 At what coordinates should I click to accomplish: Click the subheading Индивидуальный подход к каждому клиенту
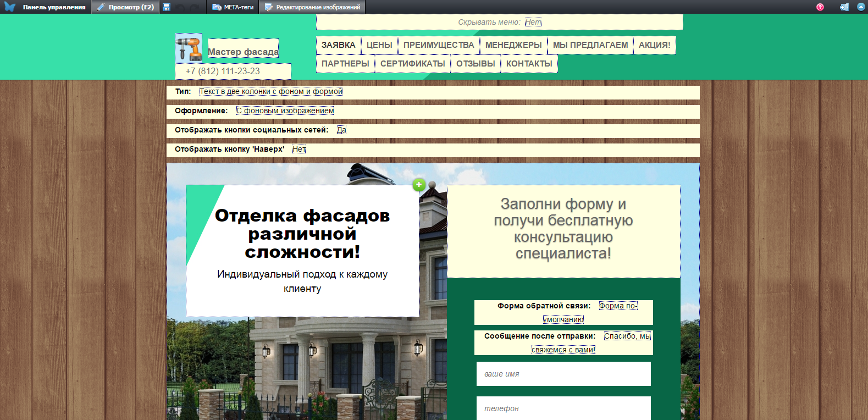click(302, 281)
